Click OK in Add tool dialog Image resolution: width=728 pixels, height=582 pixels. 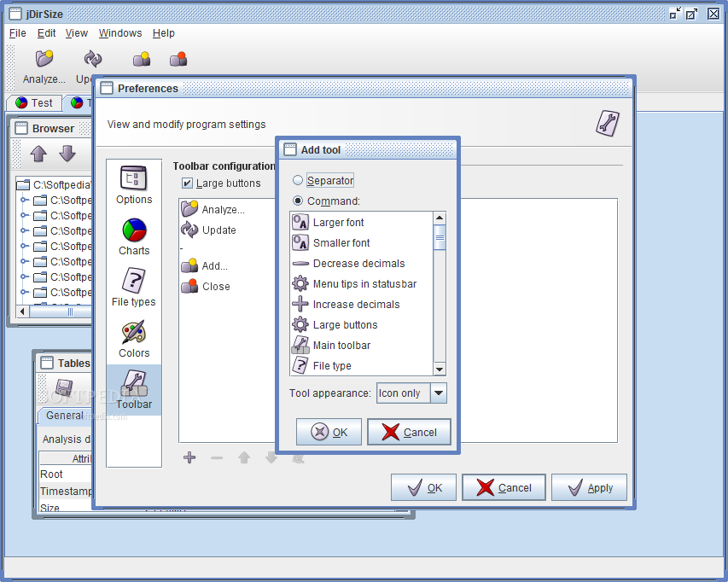329,432
